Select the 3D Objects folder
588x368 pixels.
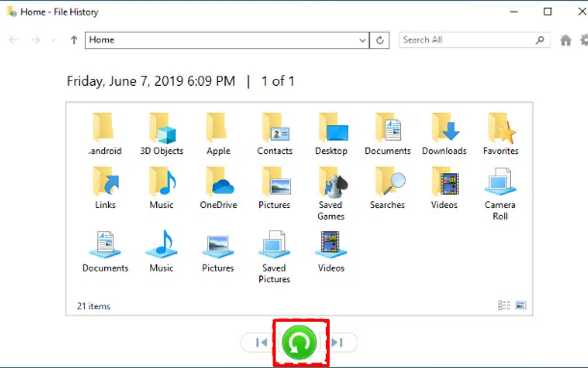pyautogui.click(x=162, y=134)
